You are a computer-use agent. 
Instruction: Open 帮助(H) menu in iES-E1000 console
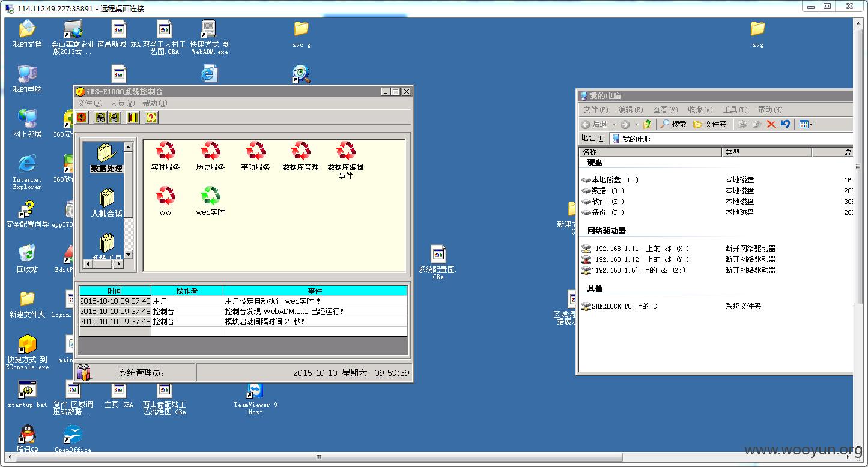pos(154,103)
